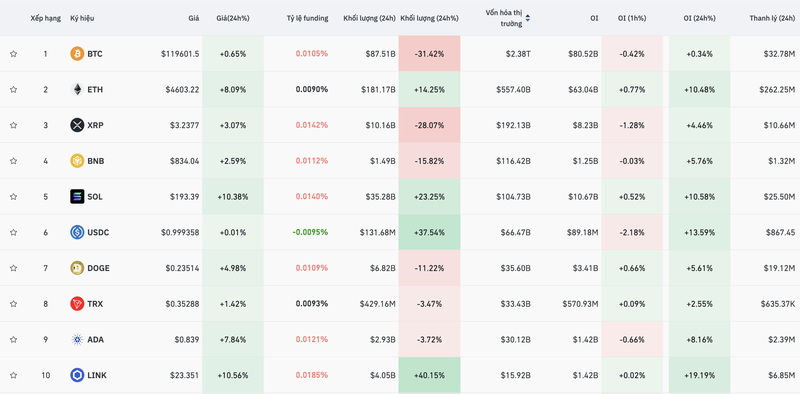Toggle favorite star for TRX row
Screen dimensions: 800x394
(x=13, y=304)
